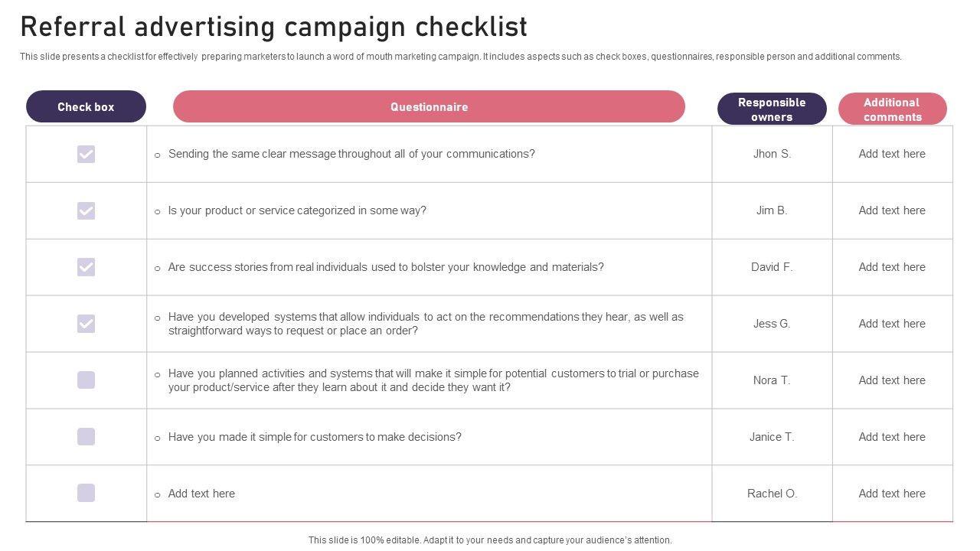
Task: Click the slide description subtitle text
Action: pos(460,57)
